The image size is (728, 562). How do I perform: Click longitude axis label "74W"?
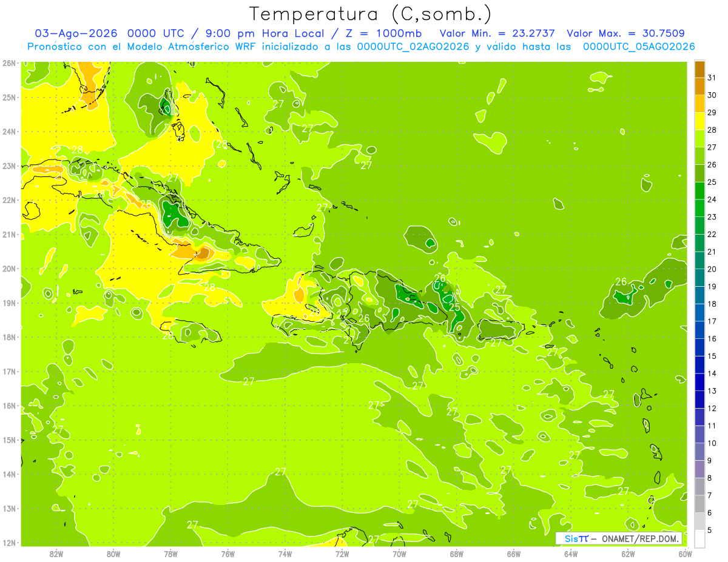point(285,554)
